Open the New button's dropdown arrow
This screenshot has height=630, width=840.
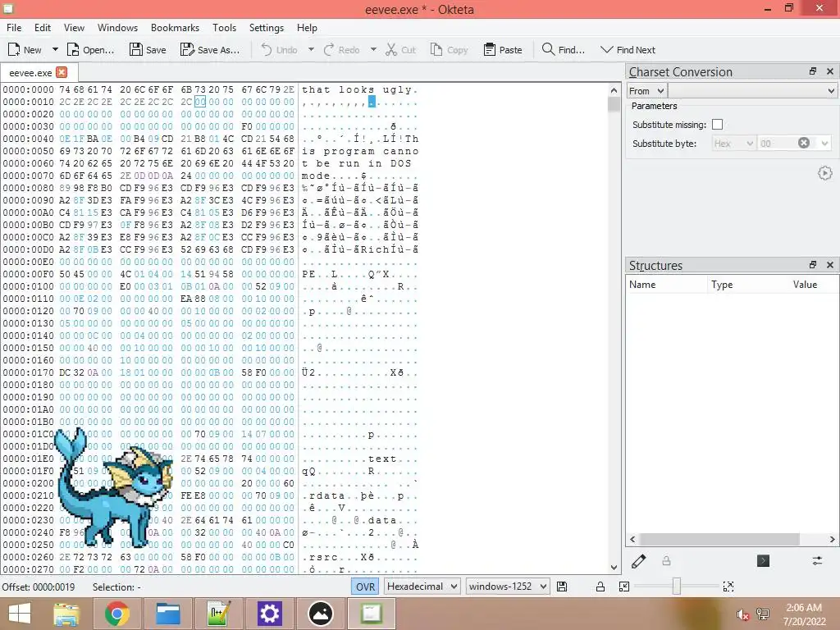(x=55, y=50)
